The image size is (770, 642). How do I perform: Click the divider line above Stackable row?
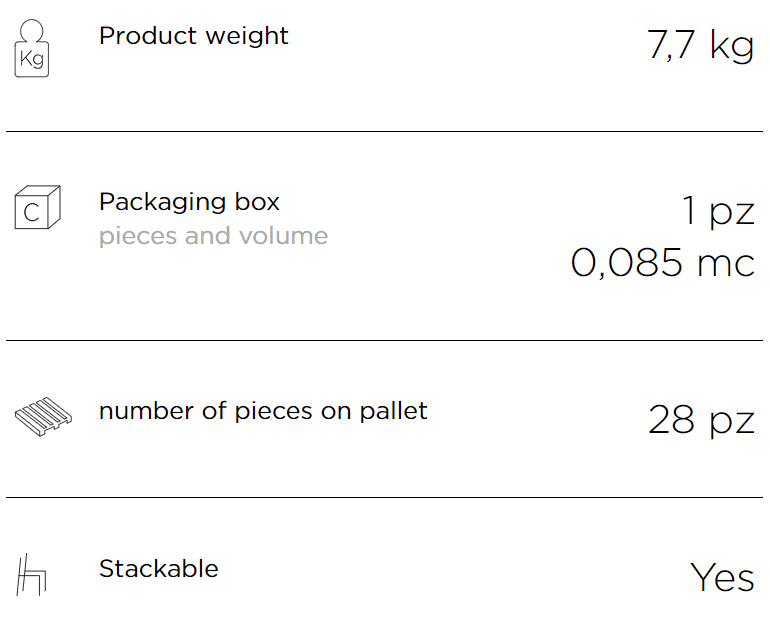coord(385,497)
